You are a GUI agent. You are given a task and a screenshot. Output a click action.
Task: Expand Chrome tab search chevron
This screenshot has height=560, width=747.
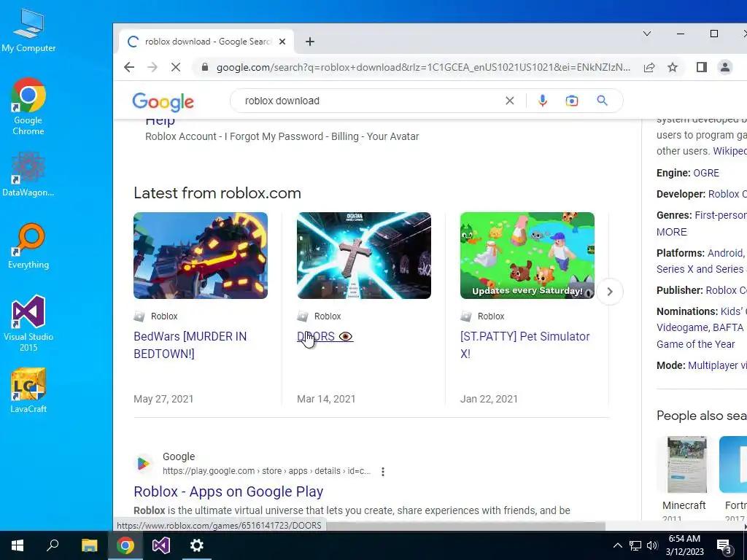pos(647,34)
